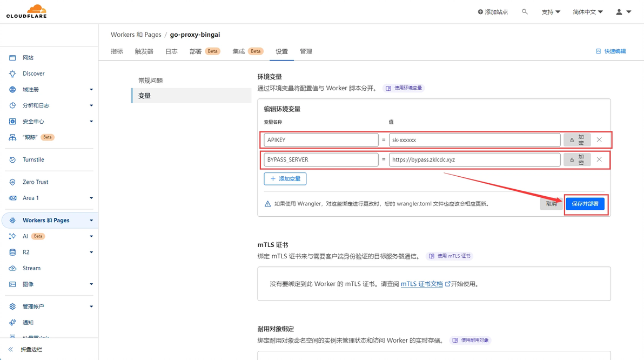Collapse the Workers 和 Pages submenu arrow
Screen dimensions: 644x360
pos(91,221)
